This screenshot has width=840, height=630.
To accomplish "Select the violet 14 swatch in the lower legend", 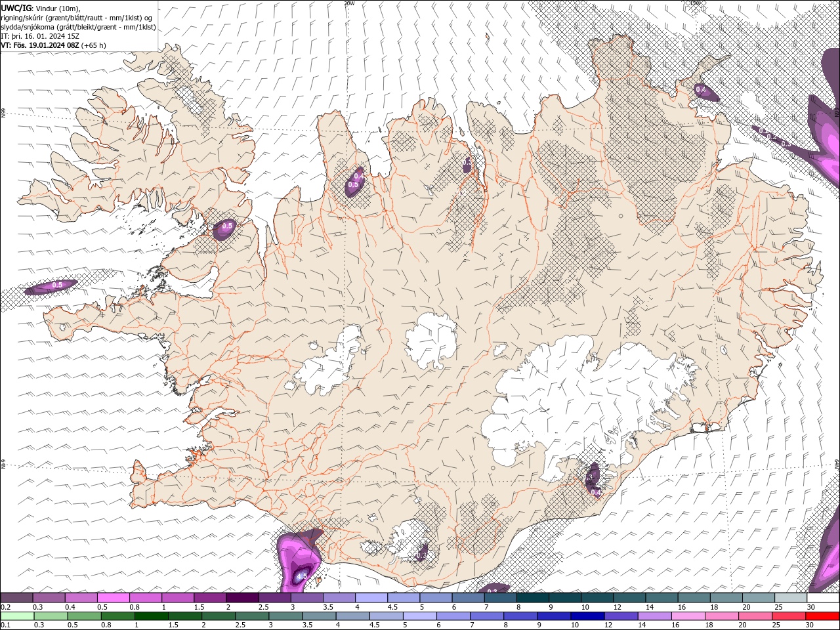I will click(654, 616).
